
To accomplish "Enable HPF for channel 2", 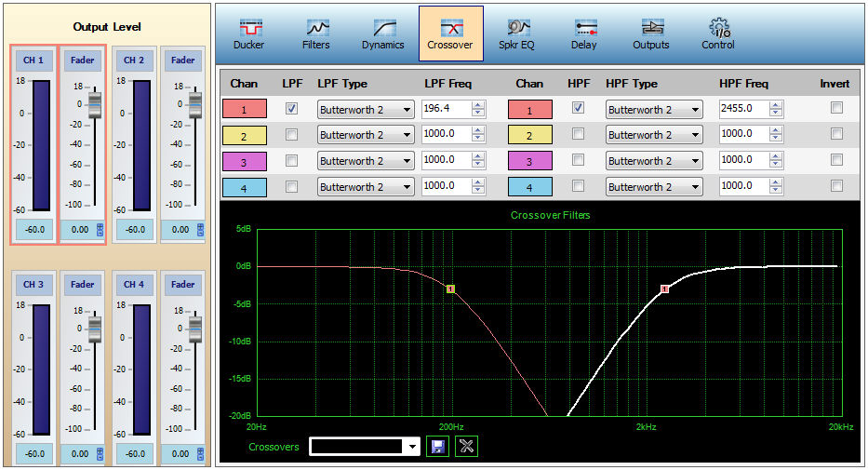I will pyautogui.click(x=578, y=133).
